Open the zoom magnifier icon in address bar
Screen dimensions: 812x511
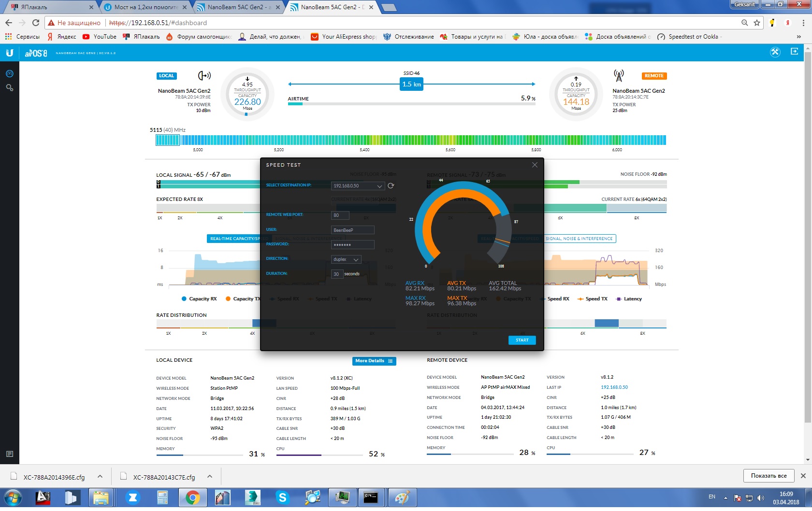pos(745,23)
